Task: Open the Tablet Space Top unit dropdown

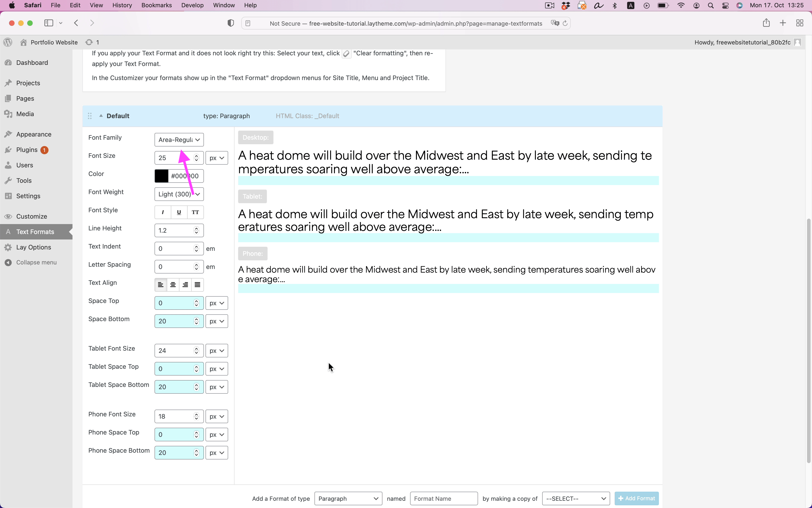Action: tap(217, 369)
